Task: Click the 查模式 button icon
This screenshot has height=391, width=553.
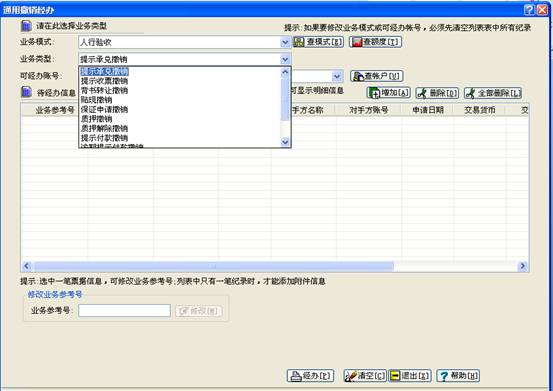Action: (x=299, y=42)
